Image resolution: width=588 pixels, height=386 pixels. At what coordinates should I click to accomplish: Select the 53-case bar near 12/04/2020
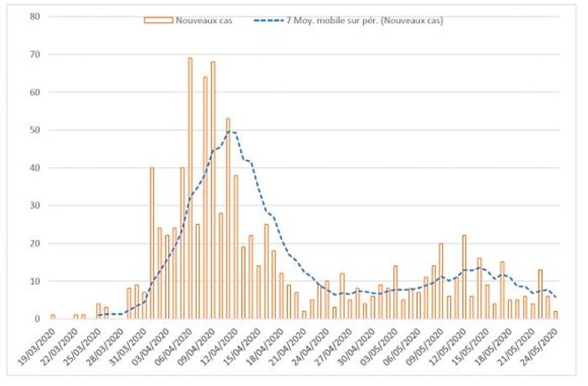[228, 219]
